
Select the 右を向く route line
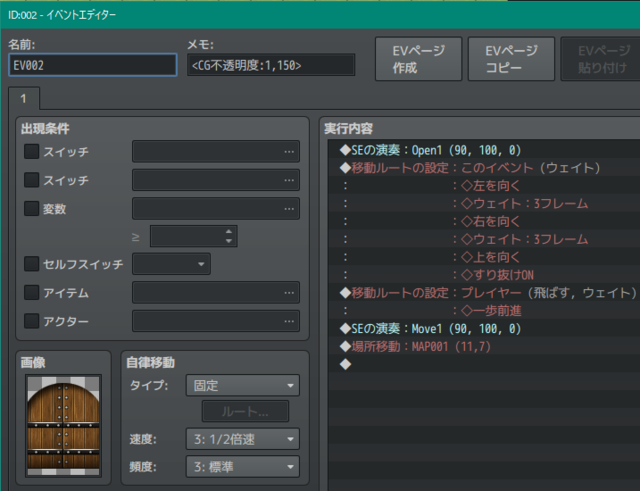pos(484,221)
